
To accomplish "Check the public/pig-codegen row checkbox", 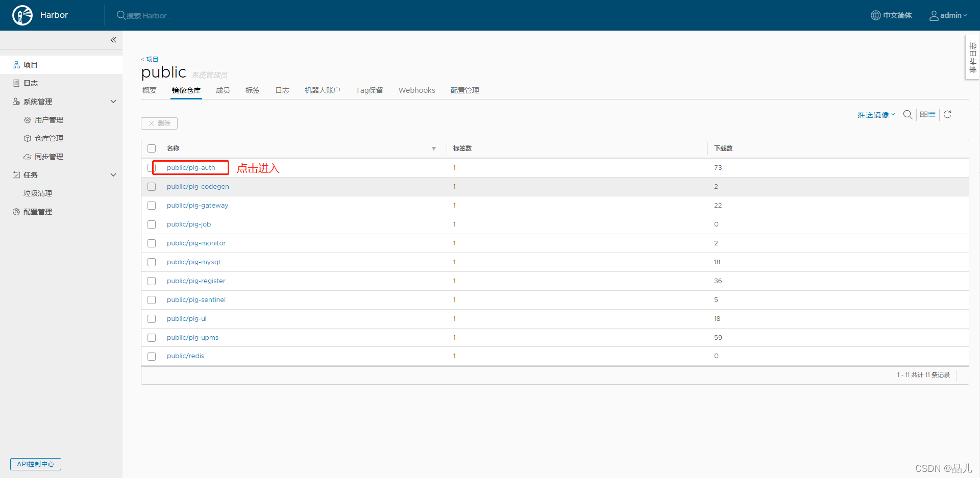I will tap(152, 187).
